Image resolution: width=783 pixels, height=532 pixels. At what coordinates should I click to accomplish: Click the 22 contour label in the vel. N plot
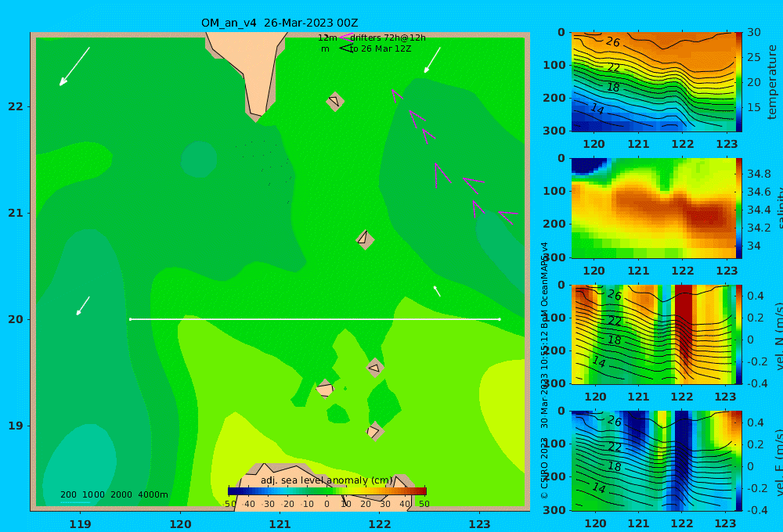[615, 321]
